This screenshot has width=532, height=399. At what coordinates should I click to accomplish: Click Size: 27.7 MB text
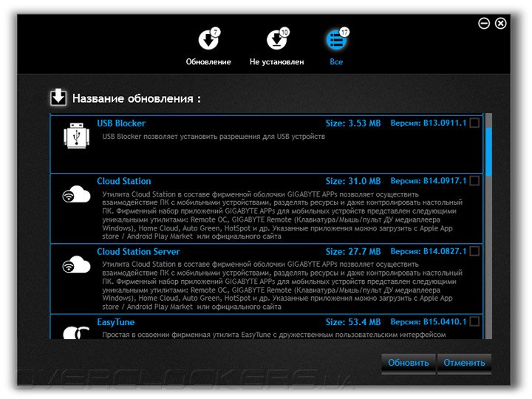click(x=353, y=251)
